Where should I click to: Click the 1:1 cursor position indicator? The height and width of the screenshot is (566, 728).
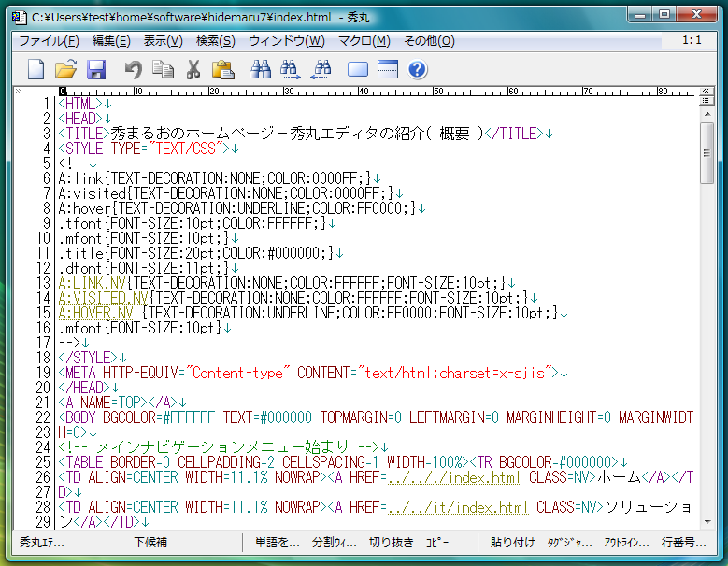(692, 40)
